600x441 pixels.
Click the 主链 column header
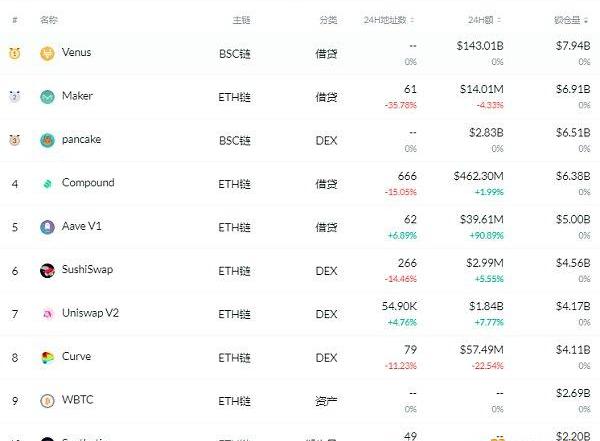tap(241, 20)
